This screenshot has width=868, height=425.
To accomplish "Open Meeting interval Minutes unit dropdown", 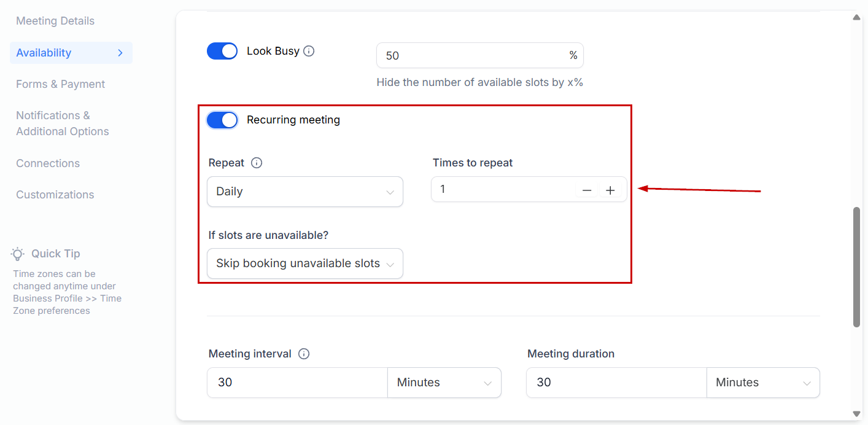I will [444, 383].
